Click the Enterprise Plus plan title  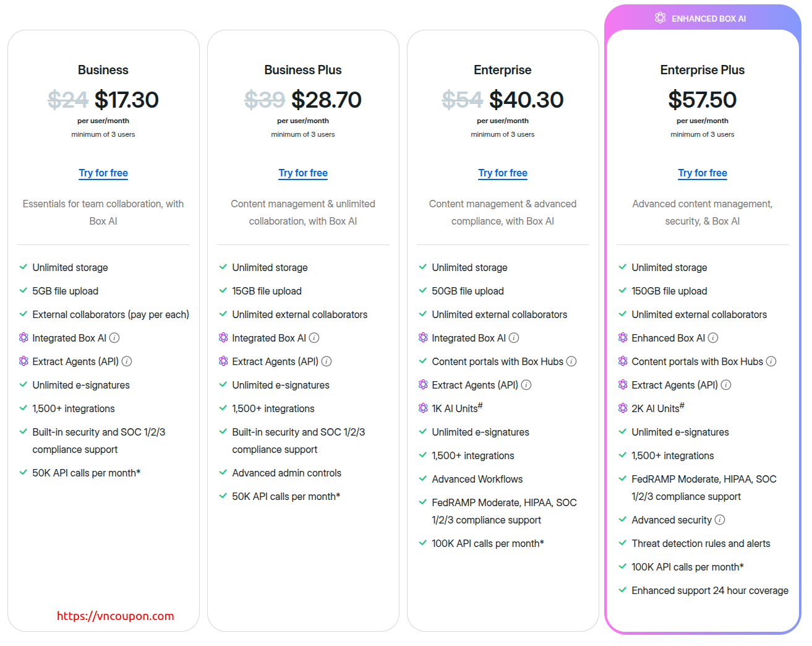(x=703, y=70)
